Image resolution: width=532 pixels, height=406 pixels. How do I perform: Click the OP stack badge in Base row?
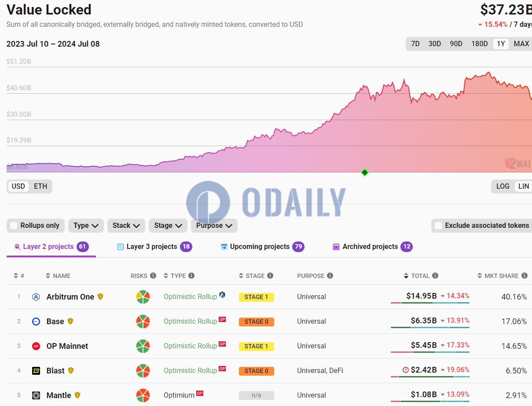[222, 319]
